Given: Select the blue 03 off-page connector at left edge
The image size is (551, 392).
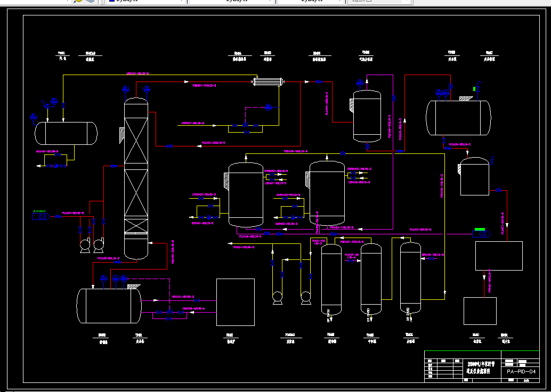Looking at the screenshot, I should point(41,216).
